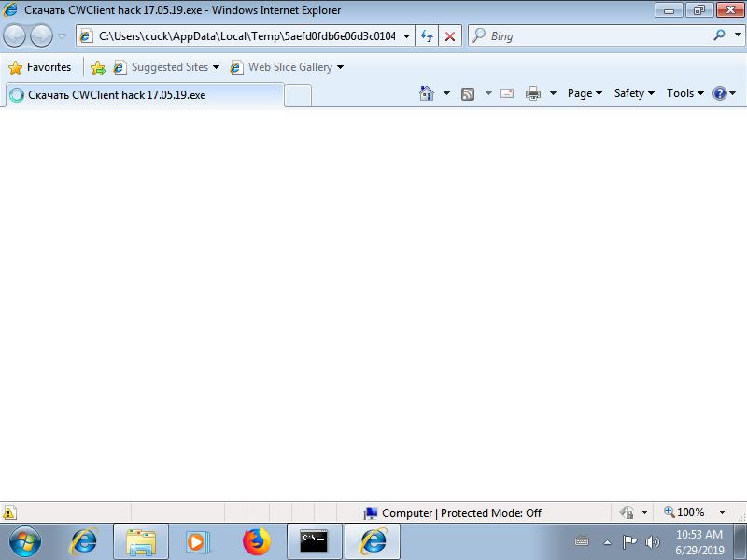Expand the Print options dropdown arrow
Image resolution: width=747 pixels, height=560 pixels.
tap(553, 93)
